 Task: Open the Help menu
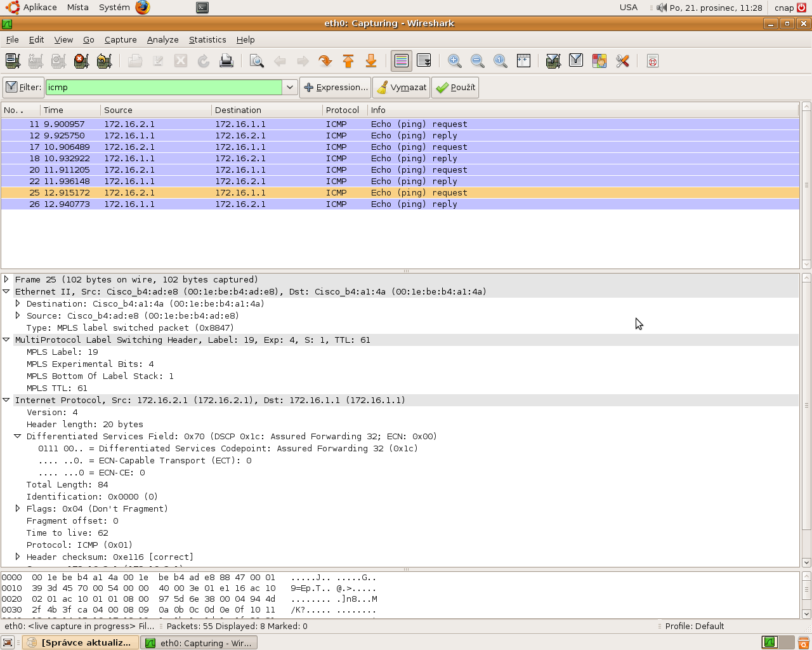(x=246, y=39)
